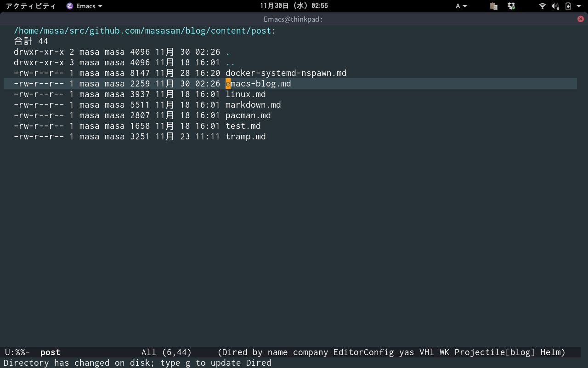Viewport: 588px width, 368px height.
Task: Click the Wi-Fi status icon
Action: point(543,6)
